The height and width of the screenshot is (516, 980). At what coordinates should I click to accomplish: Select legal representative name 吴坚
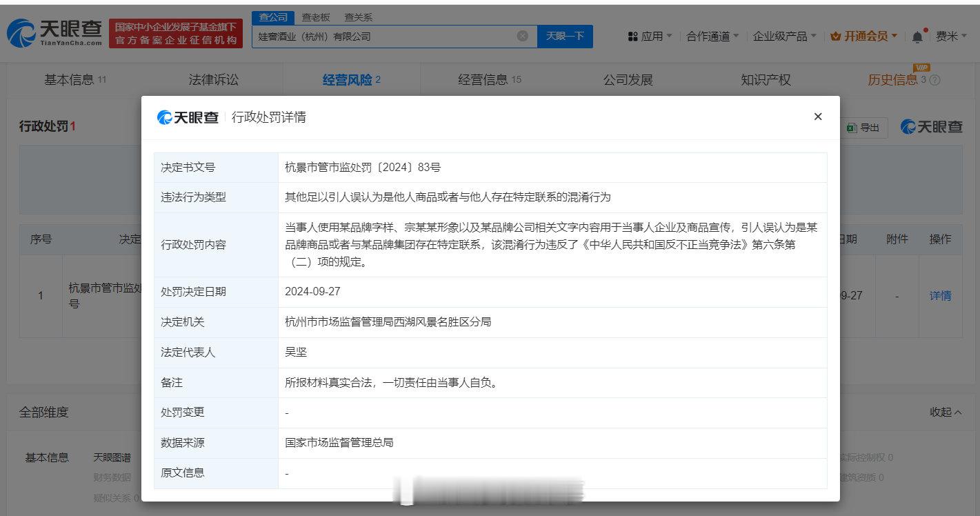[296, 352]
